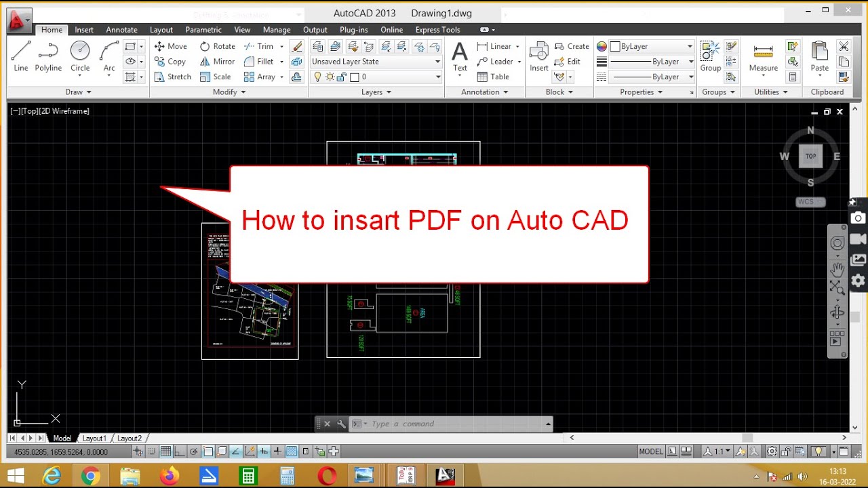Screen dimensions: 868x488
Task: Open annotation scale 1:1 dropdown
Action: (x=717, y=451)
